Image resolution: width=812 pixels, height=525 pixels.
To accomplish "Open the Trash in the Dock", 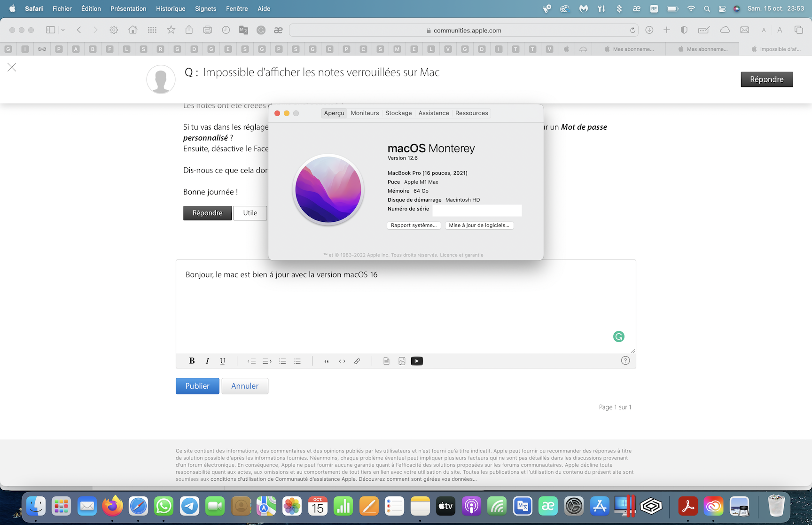I will [776, 506].
